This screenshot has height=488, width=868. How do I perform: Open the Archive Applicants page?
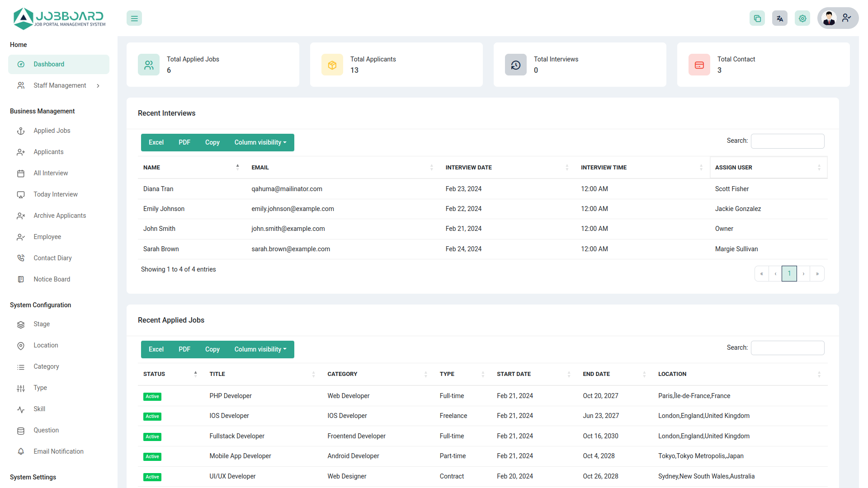point(60,216)
